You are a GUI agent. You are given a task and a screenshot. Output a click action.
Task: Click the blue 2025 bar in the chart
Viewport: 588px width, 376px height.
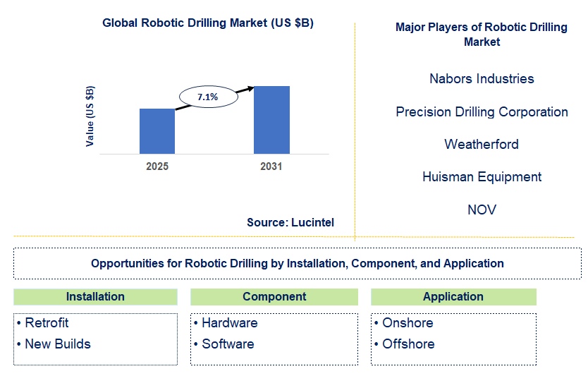pos(157,131)
